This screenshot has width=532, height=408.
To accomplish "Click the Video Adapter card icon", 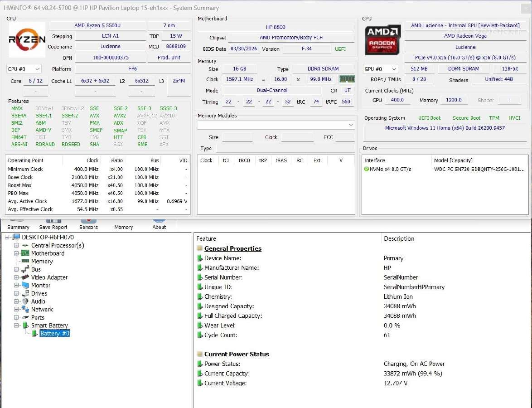I will [x=25, y=277].
